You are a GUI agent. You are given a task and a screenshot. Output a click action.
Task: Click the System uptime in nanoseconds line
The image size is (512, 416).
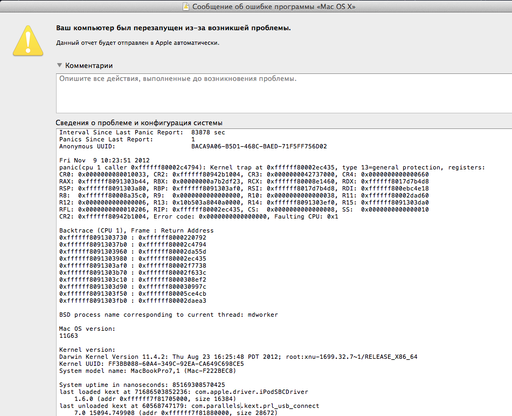tap(142, 385)
